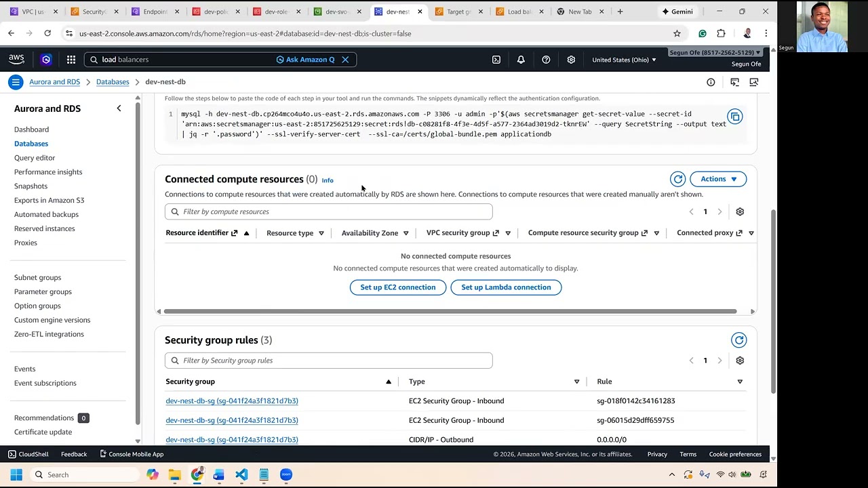Image resolution: width=868 pixels, height=488 pixels.
Task: Click Set up EC2 connection button
Action: 398,287
